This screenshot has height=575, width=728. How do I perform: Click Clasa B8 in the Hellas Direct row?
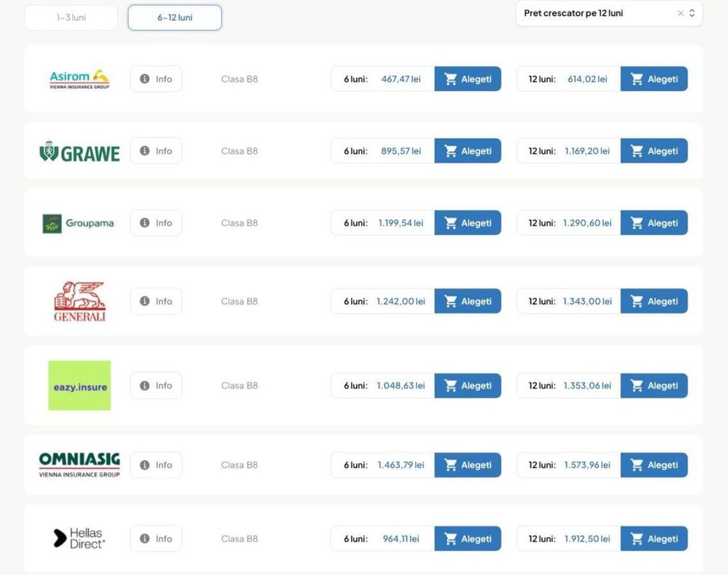tap(239, 539)
